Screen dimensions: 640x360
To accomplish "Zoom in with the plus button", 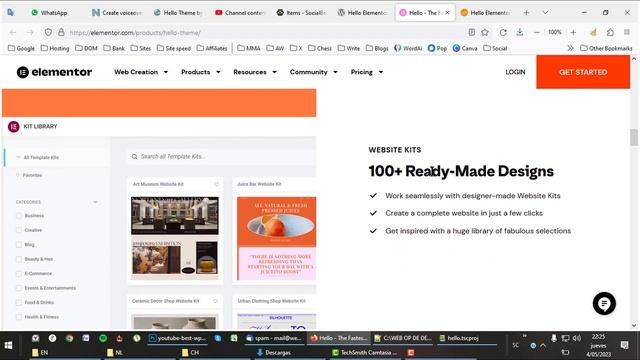I will click(573, 32).
